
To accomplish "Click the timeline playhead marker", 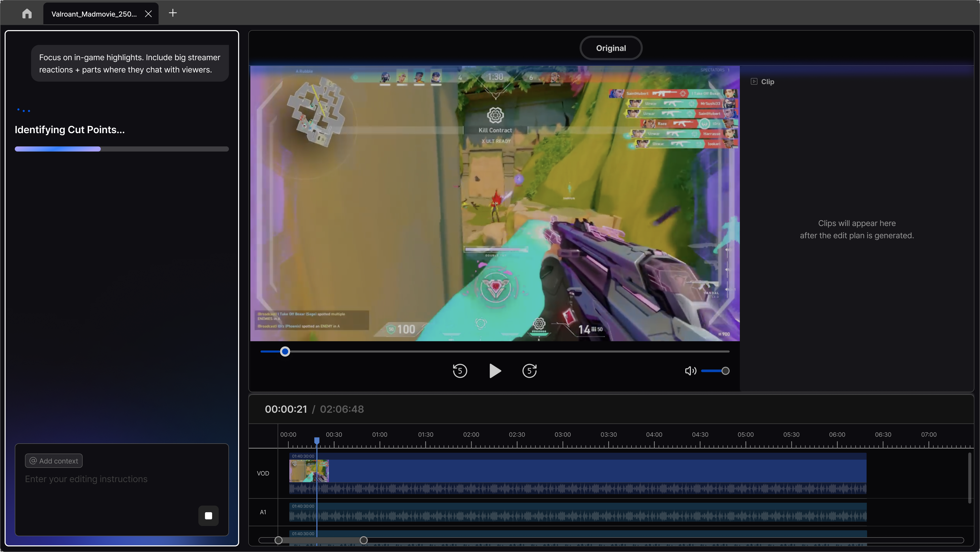I will [x=317, y=441].
